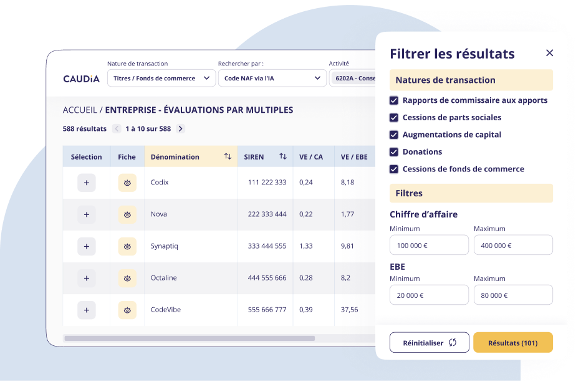Viewport: 586px width, 392px height.
Task: Go to next results page arrow
Action: tap(180, 128)
